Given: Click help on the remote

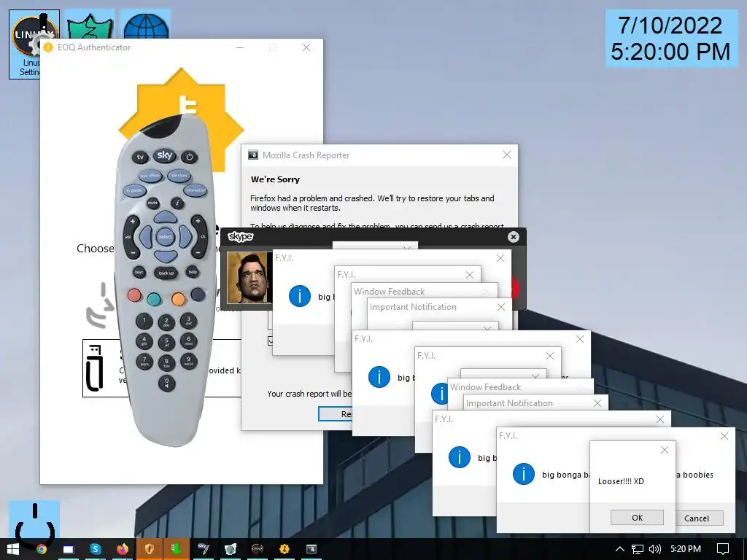Looking at the screenshot, I should point(193,272).
